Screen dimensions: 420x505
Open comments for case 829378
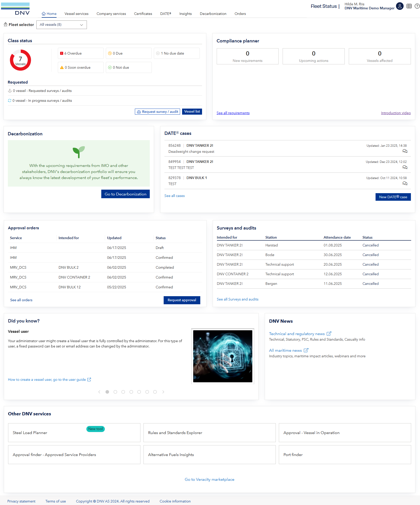click(405, 183)
